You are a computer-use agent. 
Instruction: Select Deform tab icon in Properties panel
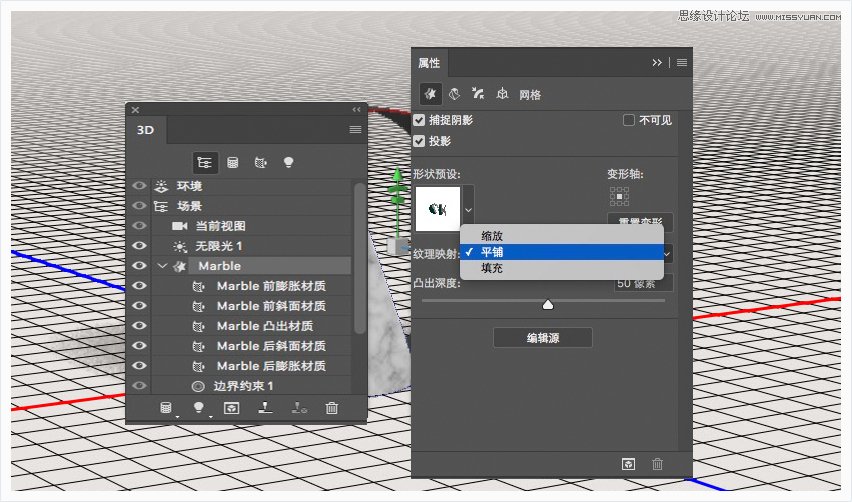[454, 94]
